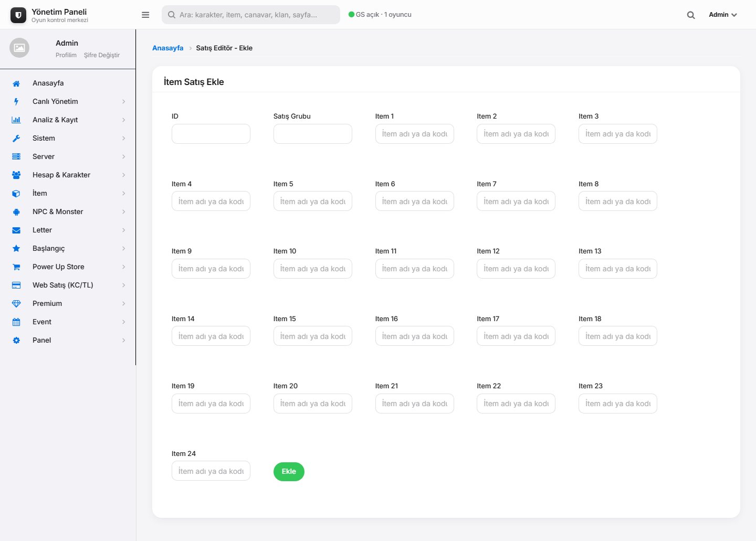Expand the Web Satış (KC/TL) chevron
The height and width of the screenshot is (541, 756).
point(124,285)
